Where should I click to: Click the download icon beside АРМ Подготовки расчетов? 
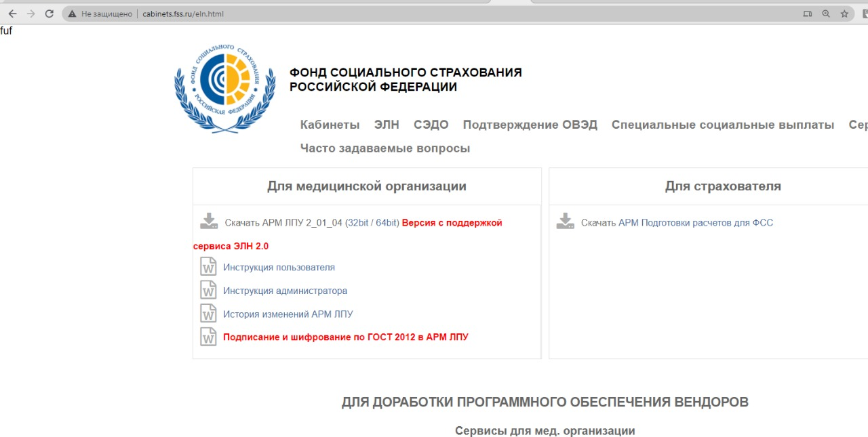(x=565, y=222)
